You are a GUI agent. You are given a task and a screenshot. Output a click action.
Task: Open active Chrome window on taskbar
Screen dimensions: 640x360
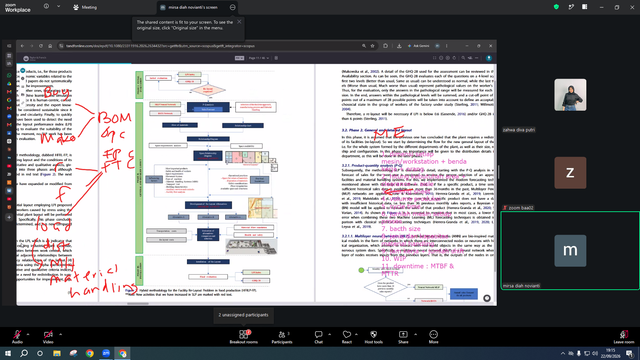pos(122,353)
